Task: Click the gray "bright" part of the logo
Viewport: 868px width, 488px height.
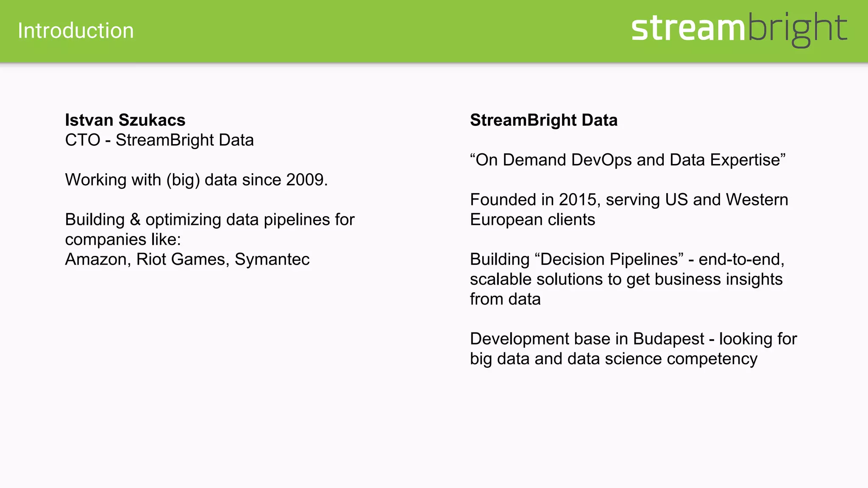Action: click(797, 30)
